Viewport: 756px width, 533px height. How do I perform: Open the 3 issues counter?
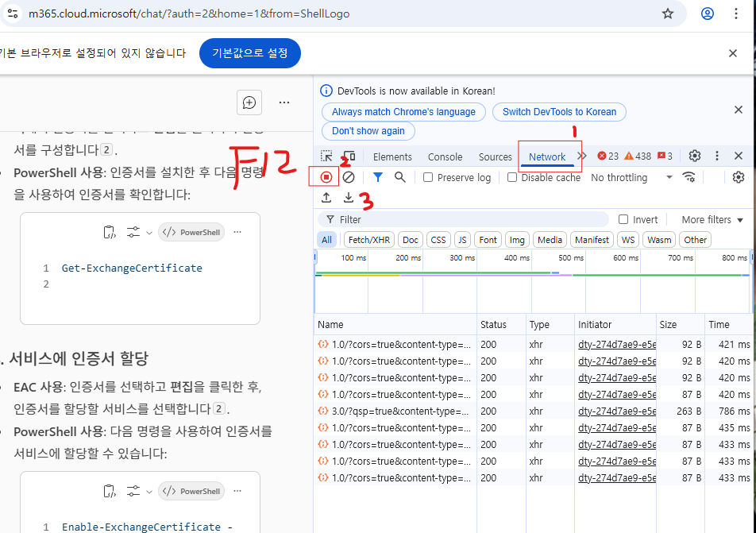tap(665, 156)
